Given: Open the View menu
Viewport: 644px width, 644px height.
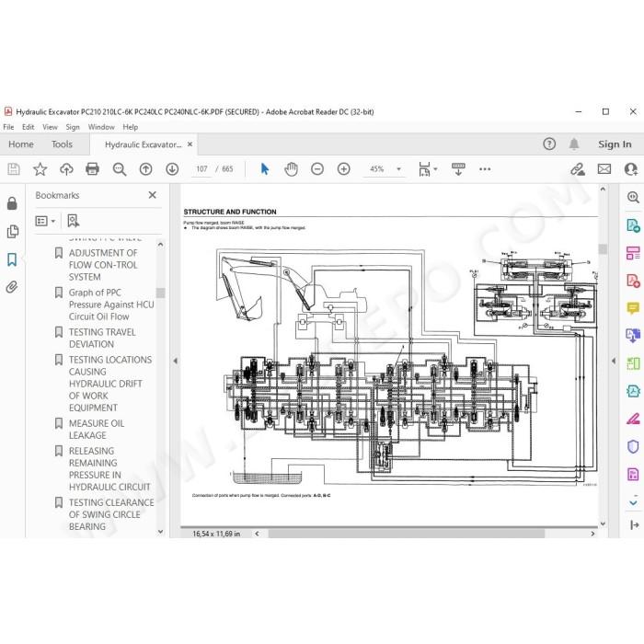Looking at the screenshot, I should 50,127.
